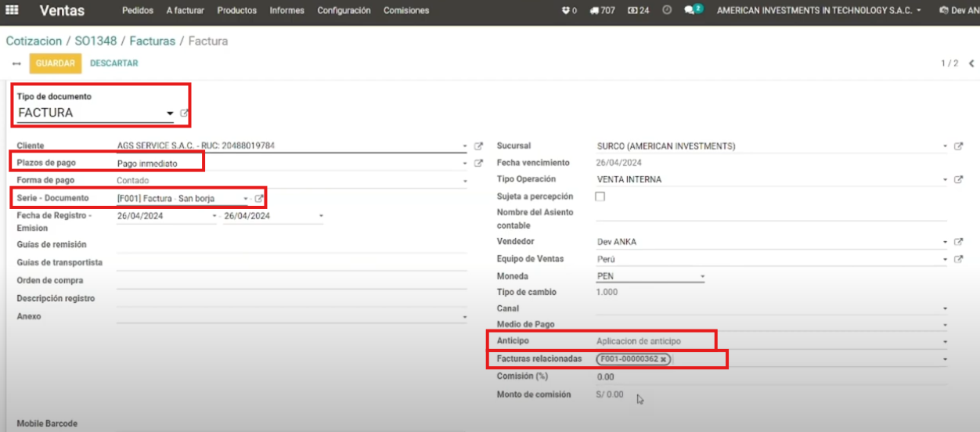Open the Informes menu
Viewport: 980px width, 432px height.
click(286, 11)
